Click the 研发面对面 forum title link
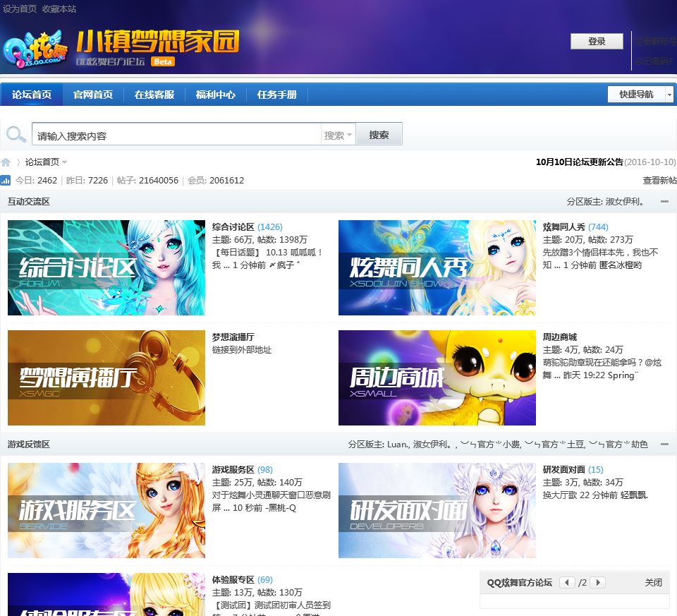 [563, 469]
